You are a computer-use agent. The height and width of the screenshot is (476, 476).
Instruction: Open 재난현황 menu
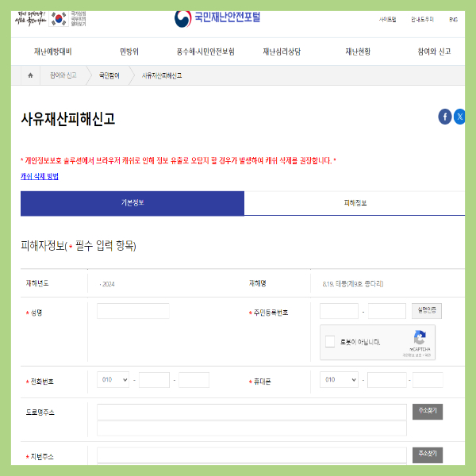pos(358,52)
